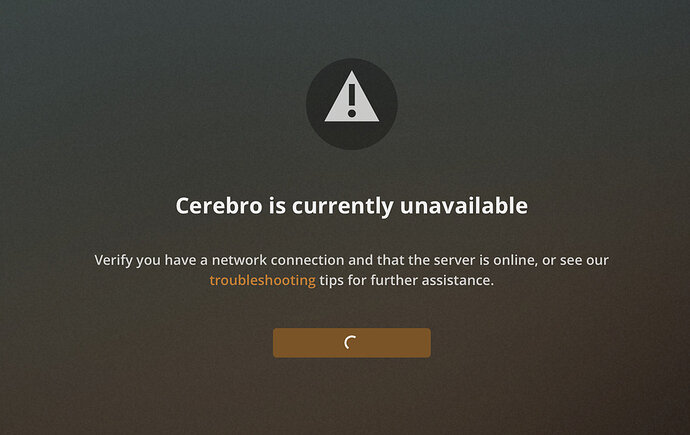690x435 pixels.
Task: Click the word "assistance" ending the message
Action: tap(458, 280)
